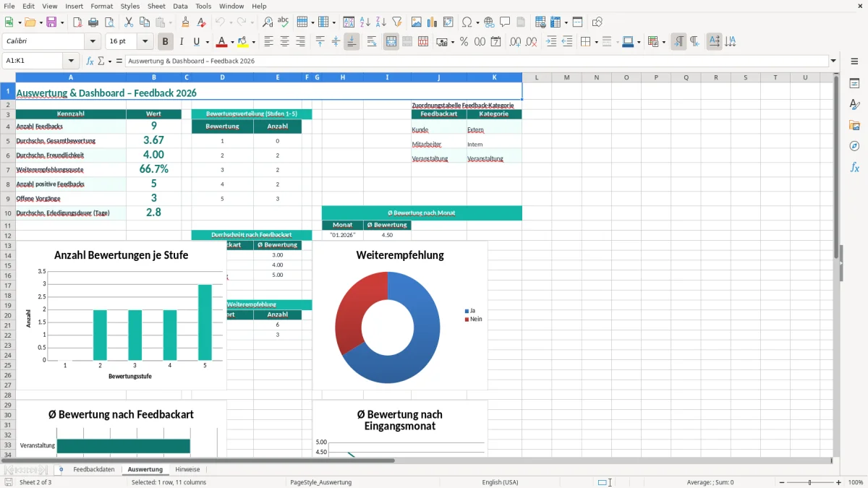Viewport: 868px width, 488px height.
Task: Export directly as PDF
Action: [77, 22]
